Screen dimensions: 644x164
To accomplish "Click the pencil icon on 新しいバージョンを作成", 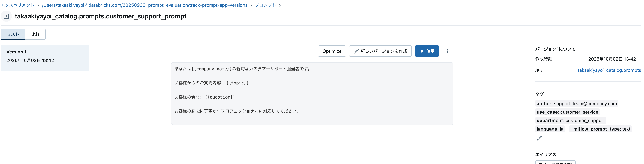I will (356, 51).
